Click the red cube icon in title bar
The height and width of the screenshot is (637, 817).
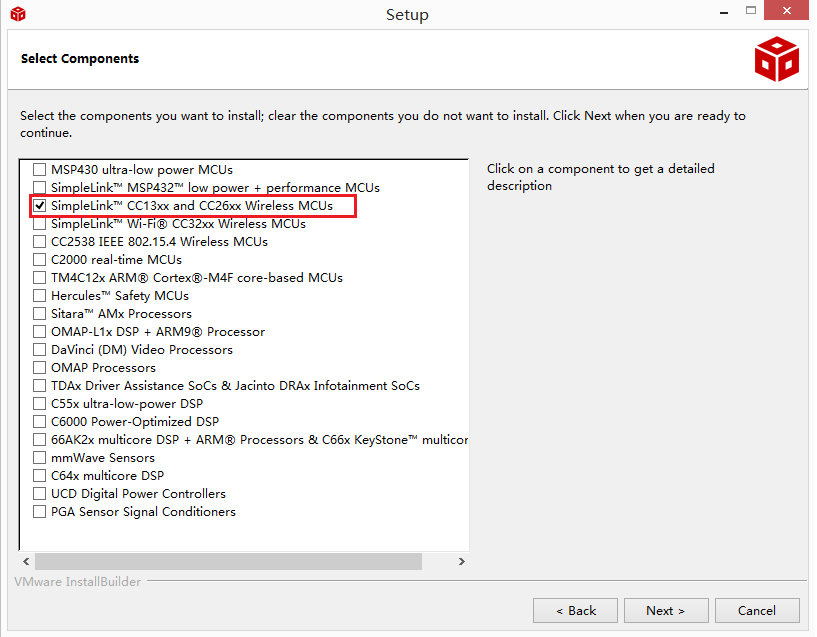(18, 14)
